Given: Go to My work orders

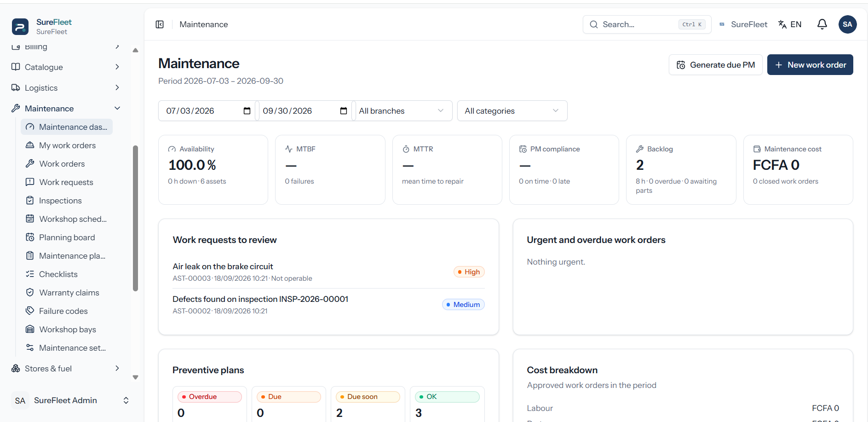Looking at the screenshot, I should (x=67, y=145).
